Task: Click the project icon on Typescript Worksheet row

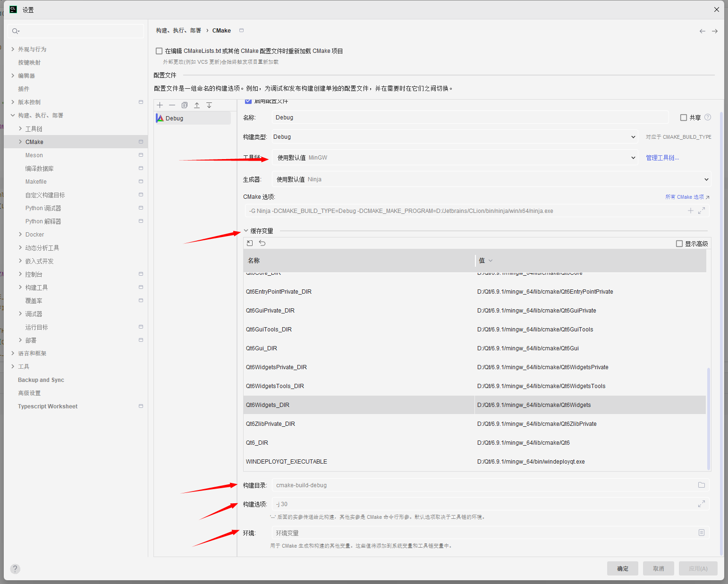Action: [x=141, y=406]
